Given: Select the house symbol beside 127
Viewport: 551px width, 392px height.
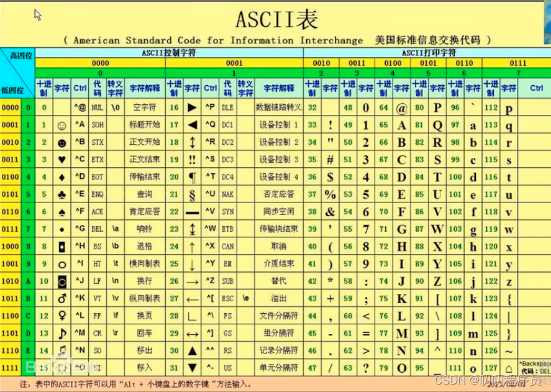Looking at the screenshot, I should click(509, 369).
